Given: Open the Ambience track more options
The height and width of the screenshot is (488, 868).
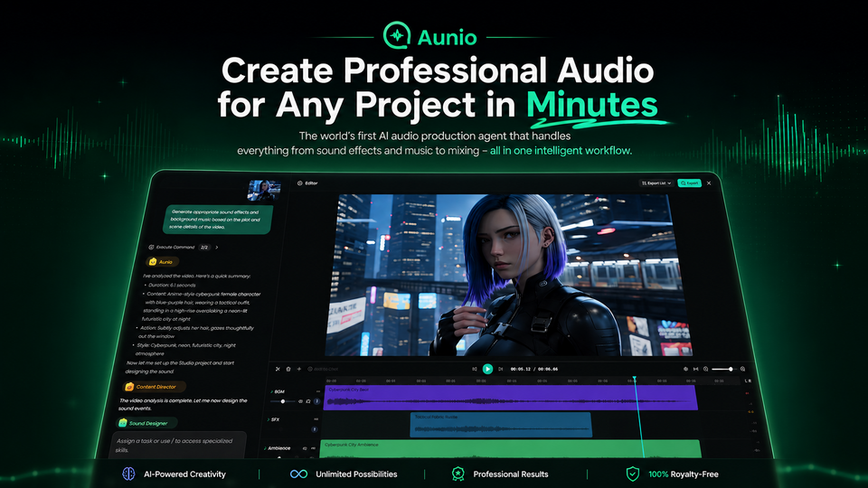Looking at the screenshot, I should 314,448.
